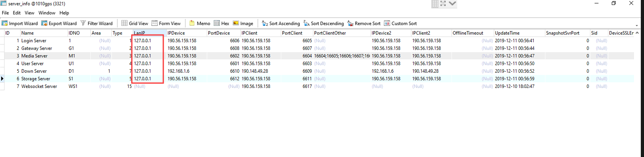Open the Help menu
The image size is (644, 157).
(x=64, y=13)
